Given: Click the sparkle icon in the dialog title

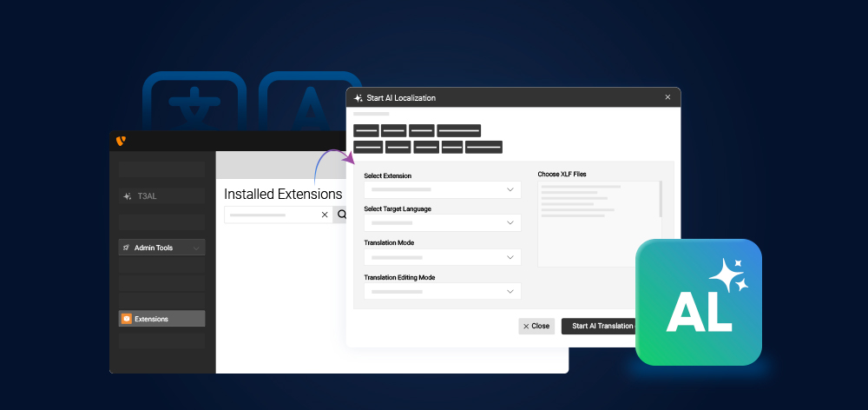Looking at the screenshot, I should [x=358, y=98].
